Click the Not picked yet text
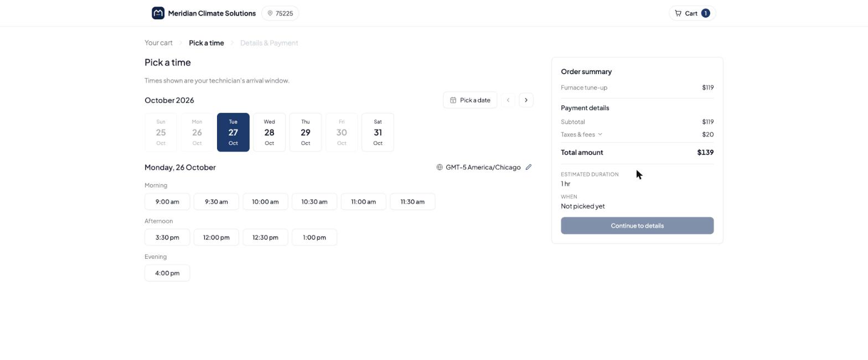Screen dimensions: 868x360 pos(583,206)
